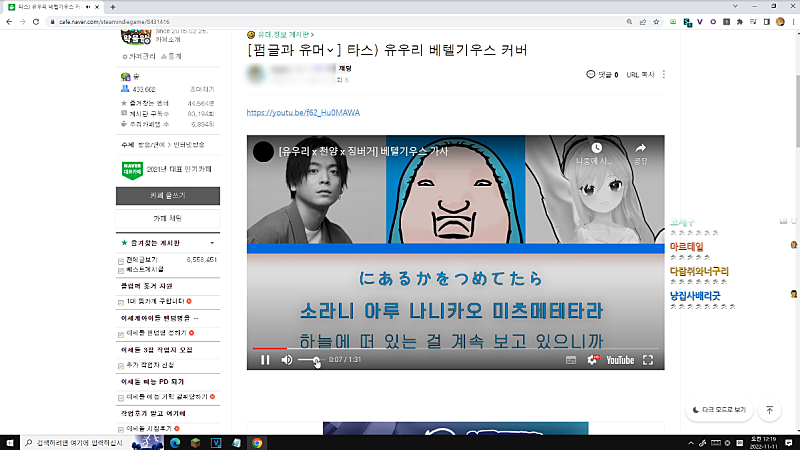Open the channel avatar in video header
800x450 pixels.
tap(263, 152)
